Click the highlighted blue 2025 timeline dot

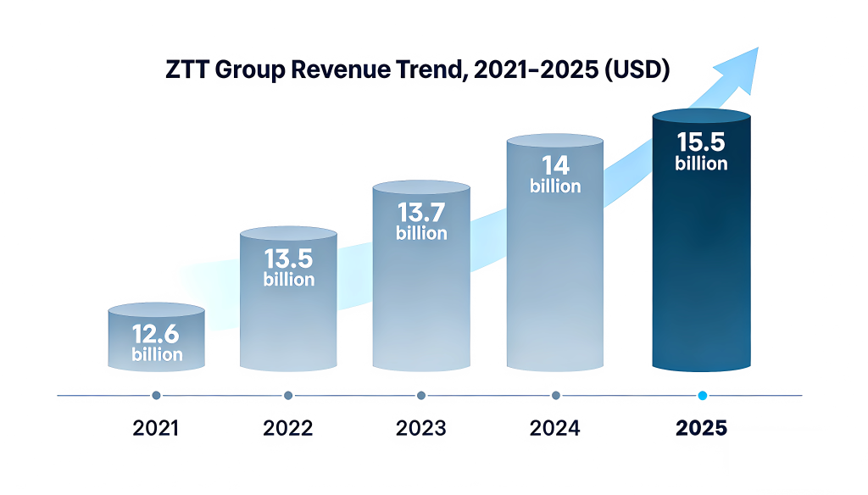click(x=701, y=395)
